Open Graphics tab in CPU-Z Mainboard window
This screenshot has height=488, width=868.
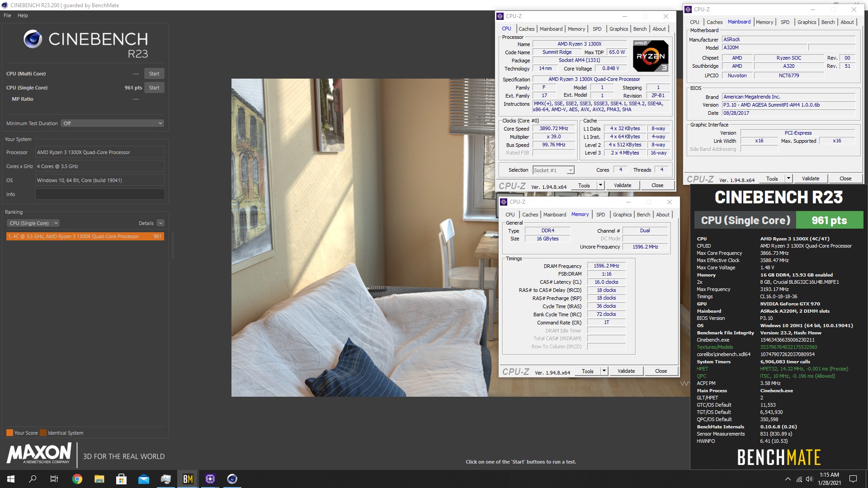point(807,22)
